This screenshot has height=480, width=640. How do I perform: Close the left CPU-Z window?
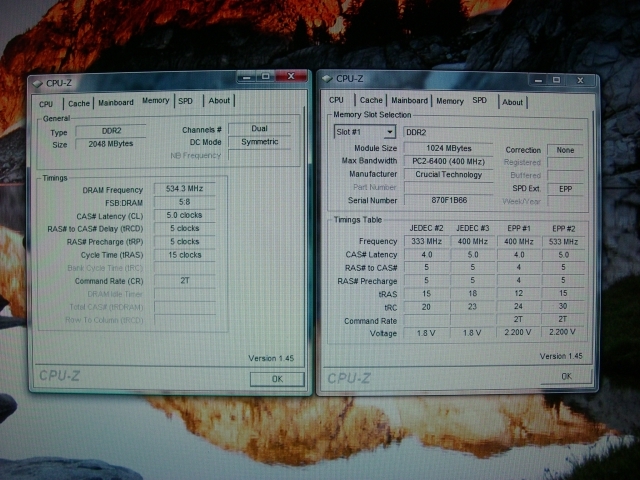pos(291,76)
